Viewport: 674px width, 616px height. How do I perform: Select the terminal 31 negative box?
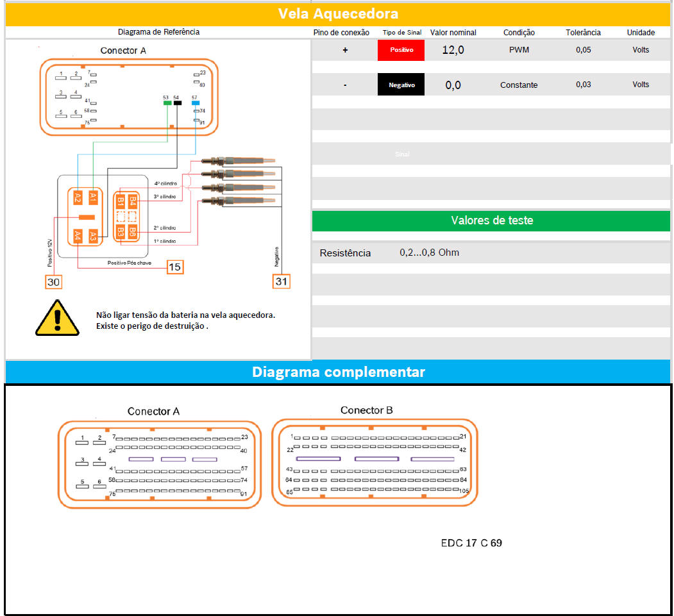tap(282, 281)
